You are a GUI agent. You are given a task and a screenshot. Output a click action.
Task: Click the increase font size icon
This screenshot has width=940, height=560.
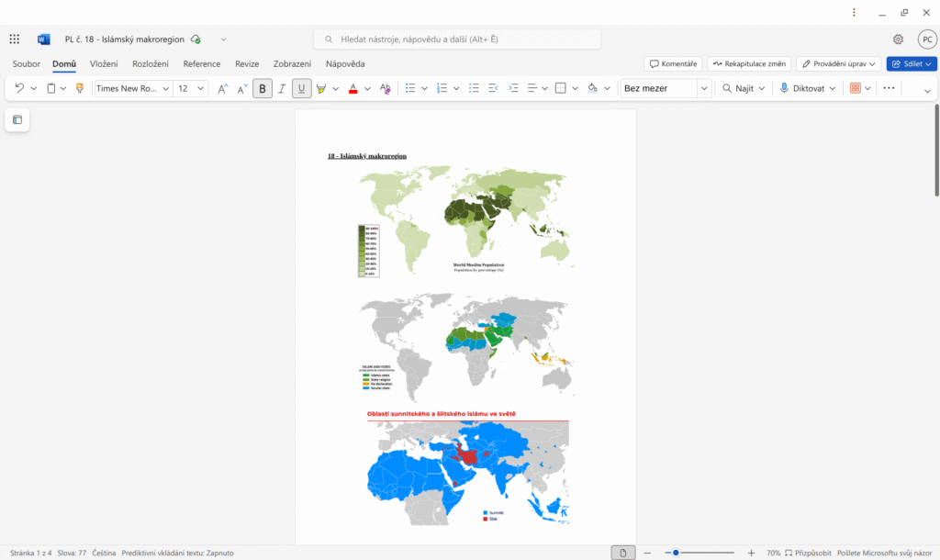tap(222, 88)
